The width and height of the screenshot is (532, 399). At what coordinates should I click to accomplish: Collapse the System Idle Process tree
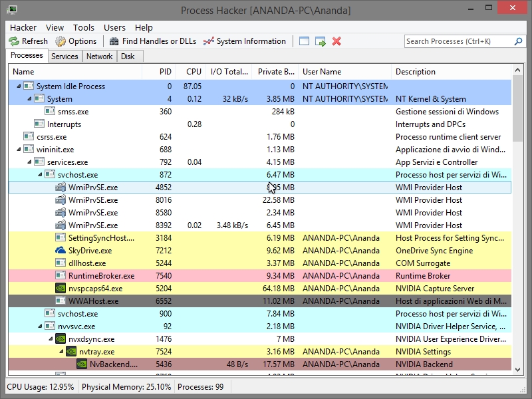click(19, 86)
